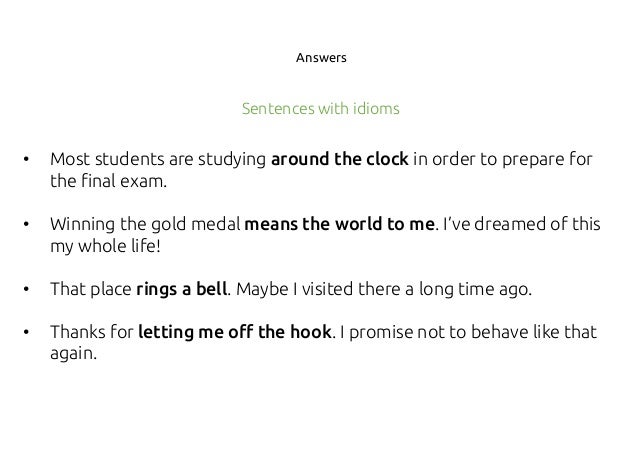Click the words "Winning the gold medal"

(x=145, y=224)
